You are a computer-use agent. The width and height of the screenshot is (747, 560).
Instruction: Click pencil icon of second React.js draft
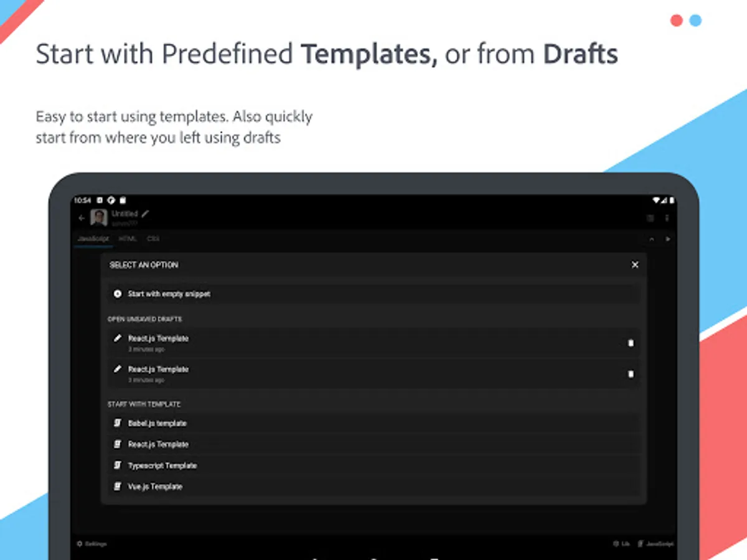(117, 369)
